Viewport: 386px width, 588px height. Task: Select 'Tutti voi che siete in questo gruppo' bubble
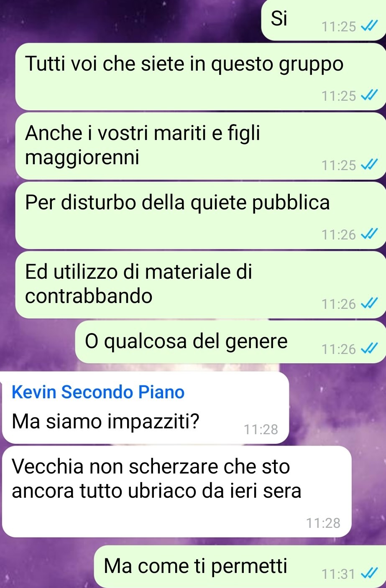tap(201, 76)
